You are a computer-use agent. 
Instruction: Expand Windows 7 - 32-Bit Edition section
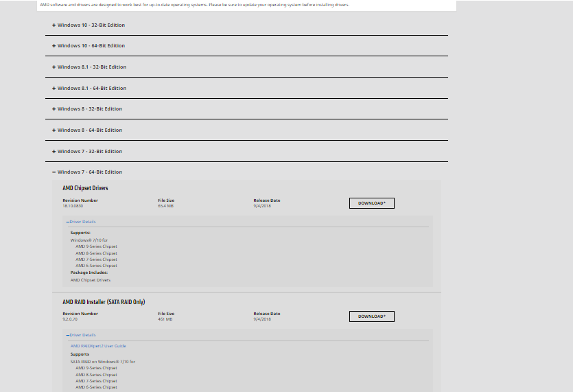[87, 152]
